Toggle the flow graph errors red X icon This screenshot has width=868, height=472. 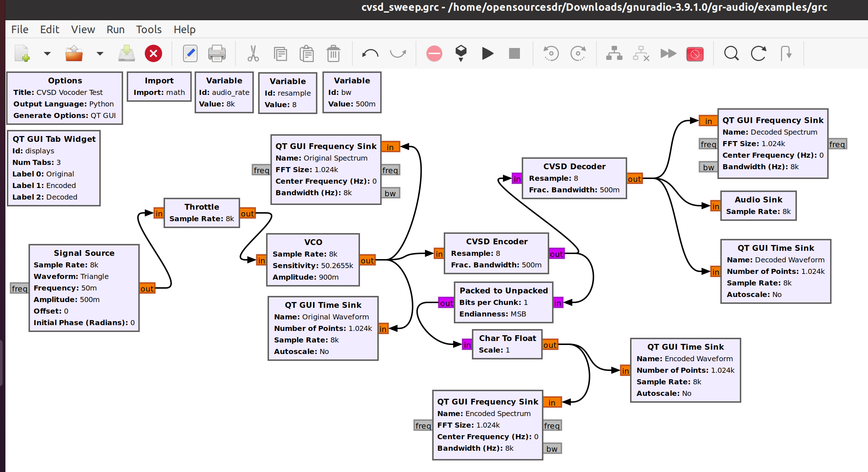[x=153, y=54]
